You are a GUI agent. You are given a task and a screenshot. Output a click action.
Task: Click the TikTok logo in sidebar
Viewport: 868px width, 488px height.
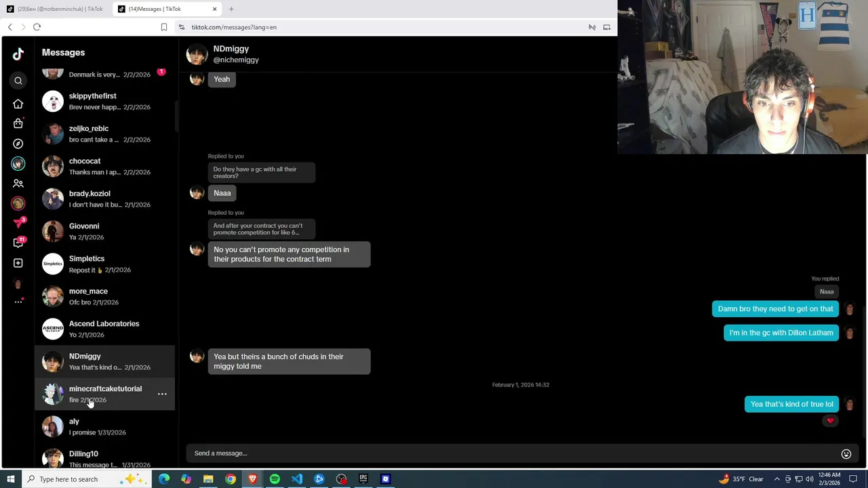point(18,54)
